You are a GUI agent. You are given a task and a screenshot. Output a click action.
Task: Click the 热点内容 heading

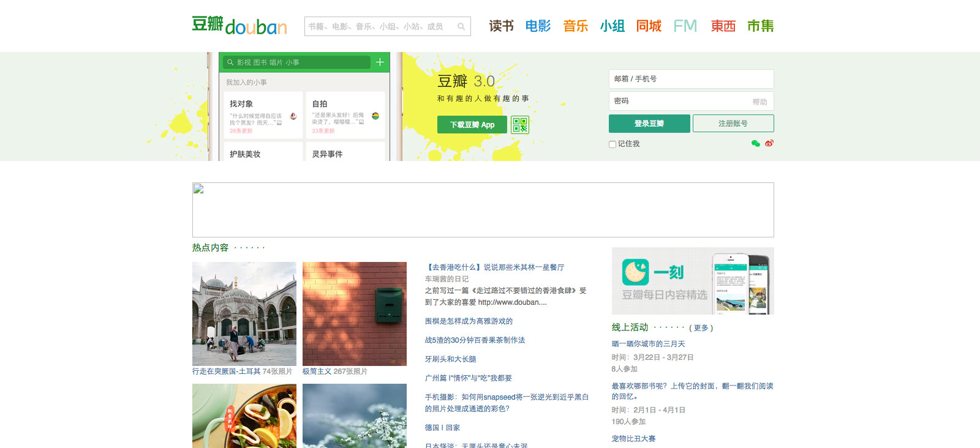[211, 248]
